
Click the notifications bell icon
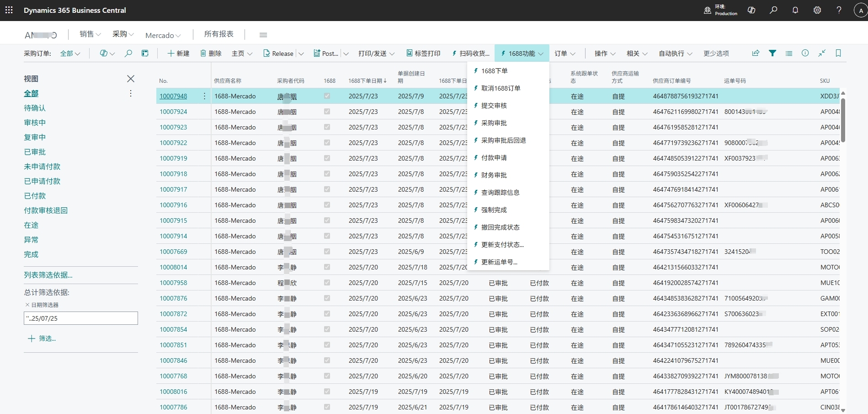(x=795, y=10)
